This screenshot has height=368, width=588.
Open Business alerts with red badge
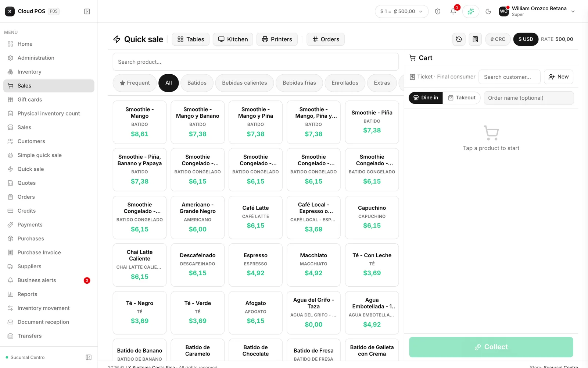(x=49, y=280)
